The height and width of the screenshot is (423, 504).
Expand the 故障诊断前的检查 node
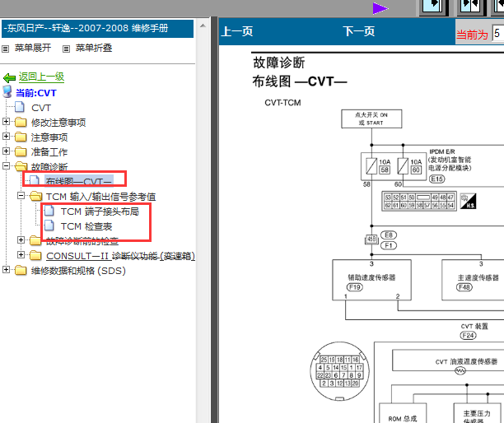point(21,239)
